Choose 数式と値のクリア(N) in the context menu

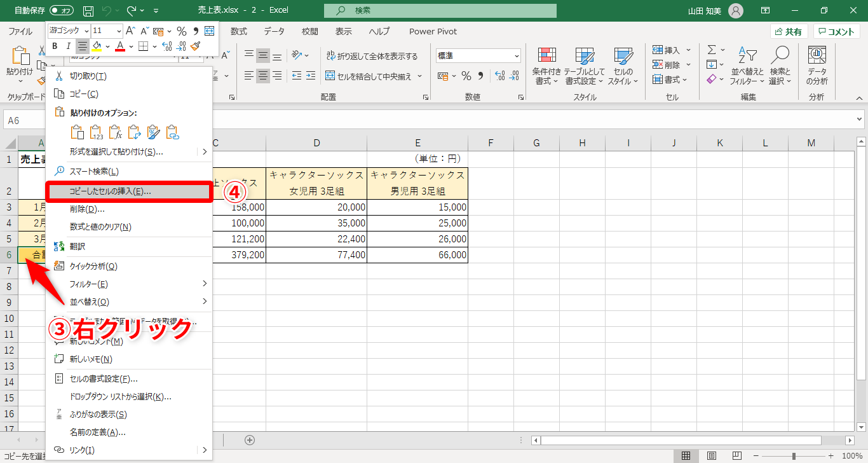point(129,227)
